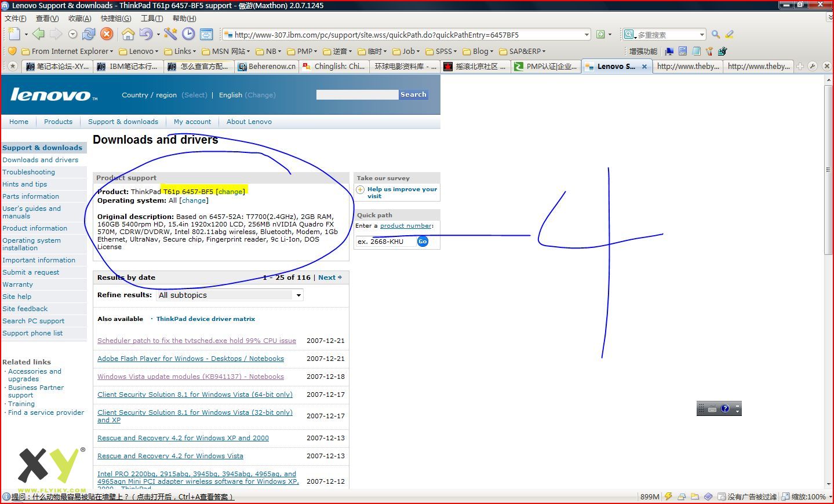
Task: Open the Find a service provider link
Action: click(46, 412)
